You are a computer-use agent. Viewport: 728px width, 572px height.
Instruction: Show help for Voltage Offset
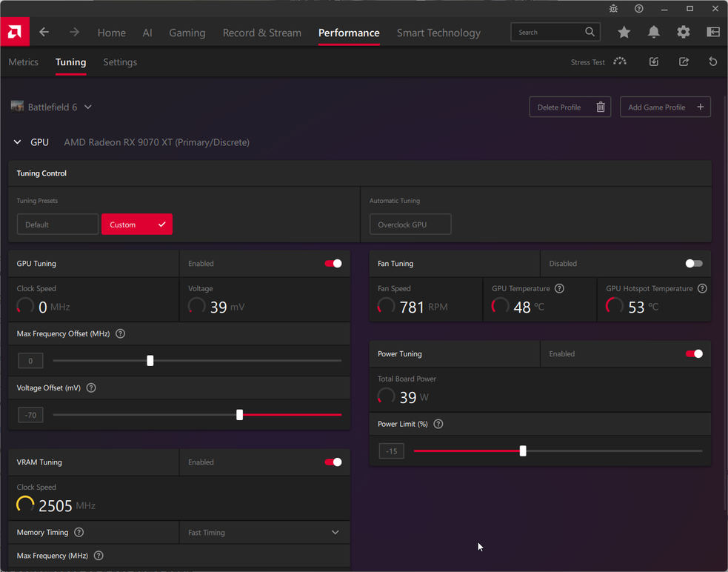pos(91,388)
